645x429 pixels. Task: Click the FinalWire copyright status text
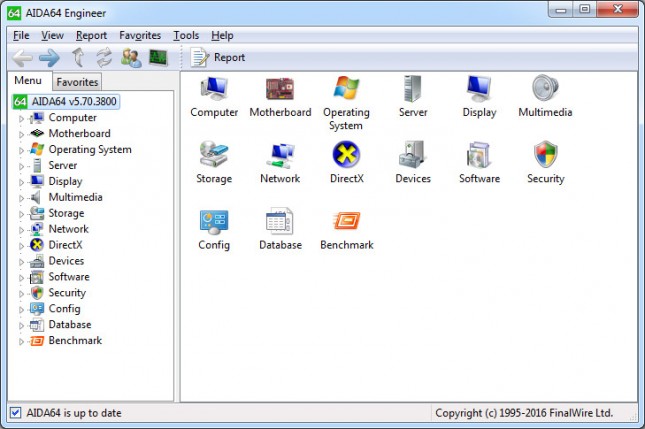point(524,413)
